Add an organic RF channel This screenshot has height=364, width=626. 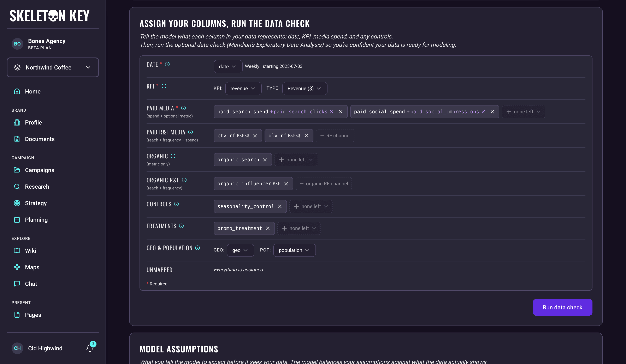324,184
